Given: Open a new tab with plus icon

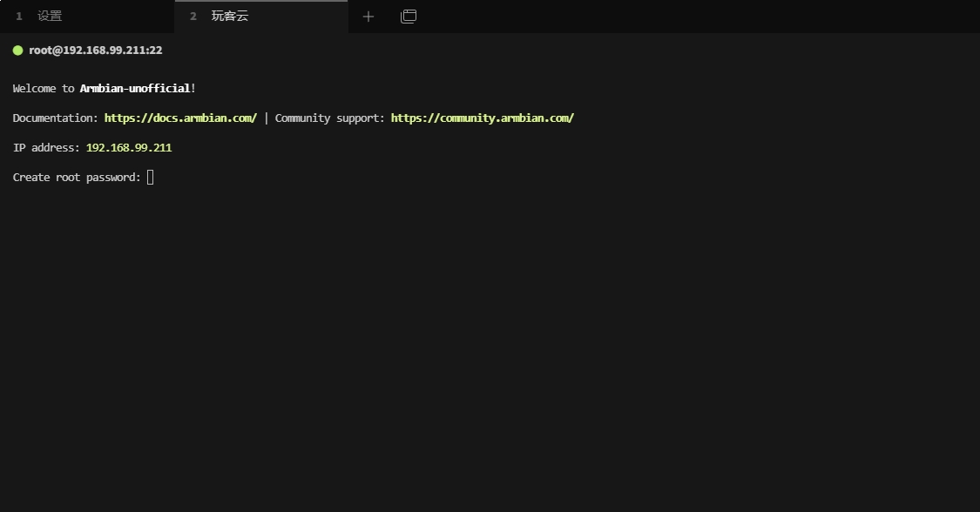Looking at the screenshot, I should tap(368, 17).
